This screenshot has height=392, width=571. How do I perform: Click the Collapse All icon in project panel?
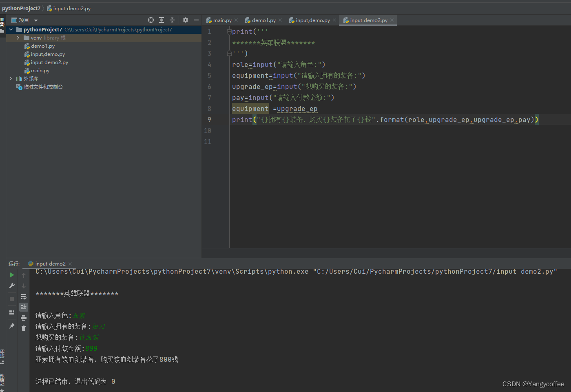click(172, 20)
